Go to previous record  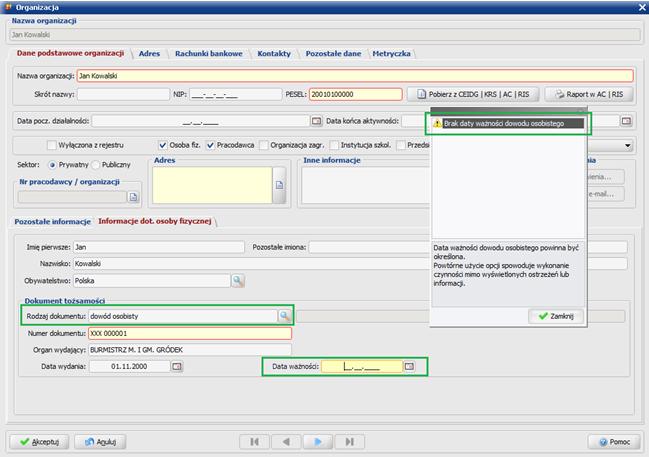tap(286, 442)
